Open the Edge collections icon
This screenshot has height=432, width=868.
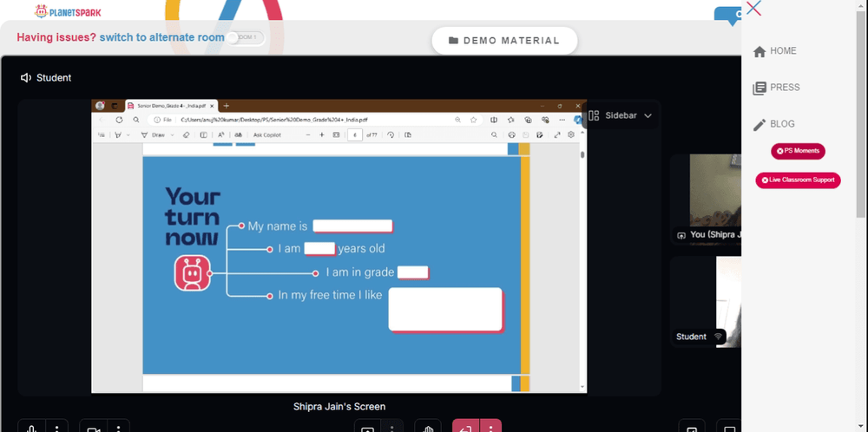528,120
